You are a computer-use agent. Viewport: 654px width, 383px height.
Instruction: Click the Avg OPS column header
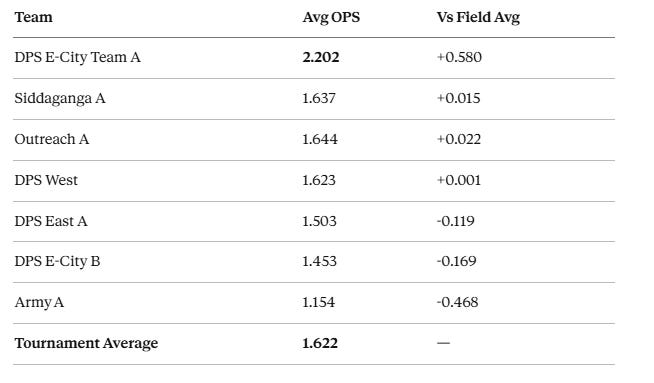[x=331, y=18]
